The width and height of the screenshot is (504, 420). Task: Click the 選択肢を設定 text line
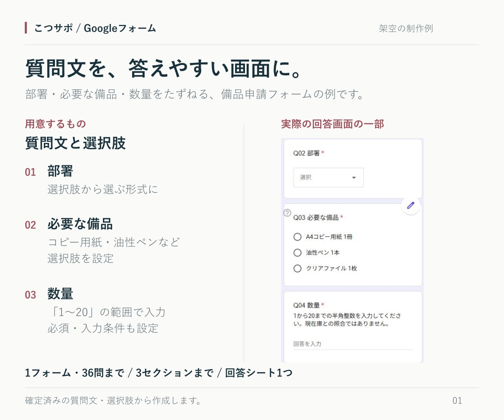tap(81, 258)
